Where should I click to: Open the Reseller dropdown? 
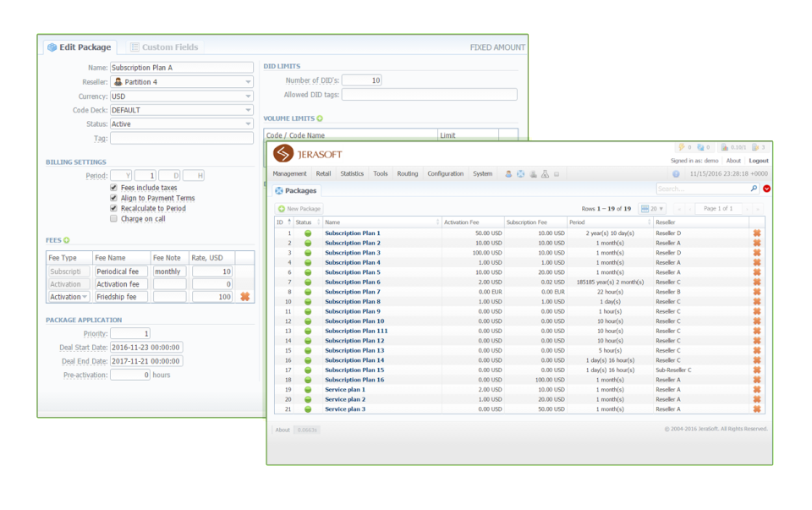coord(182,82)
